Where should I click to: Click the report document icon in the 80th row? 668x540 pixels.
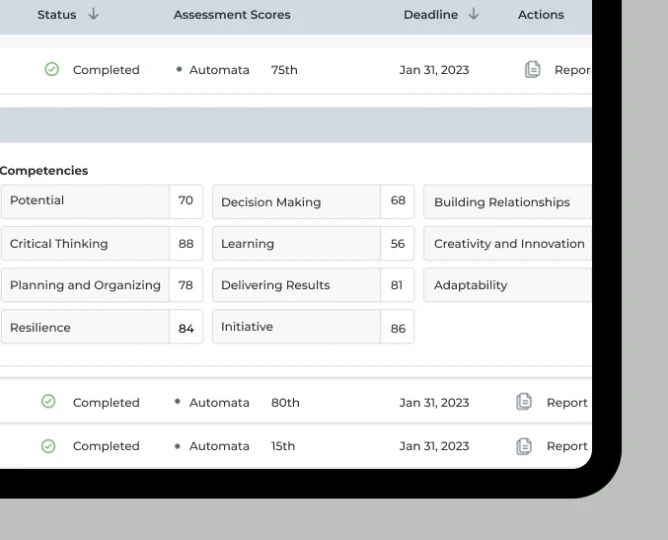tap(524, 402)
